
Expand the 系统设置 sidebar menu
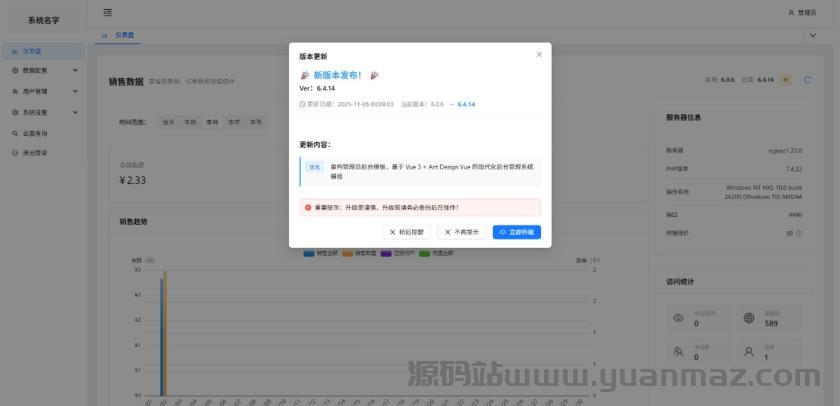point(42,112)
